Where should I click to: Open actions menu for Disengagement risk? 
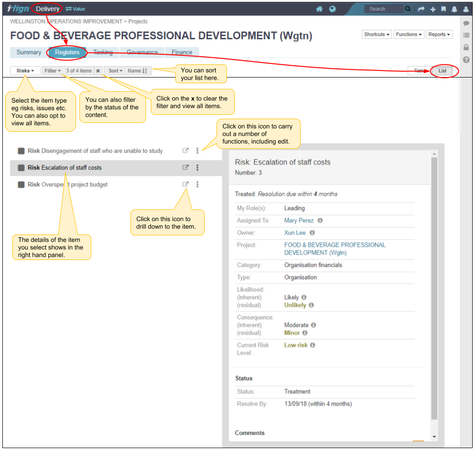tap(197, 151)
